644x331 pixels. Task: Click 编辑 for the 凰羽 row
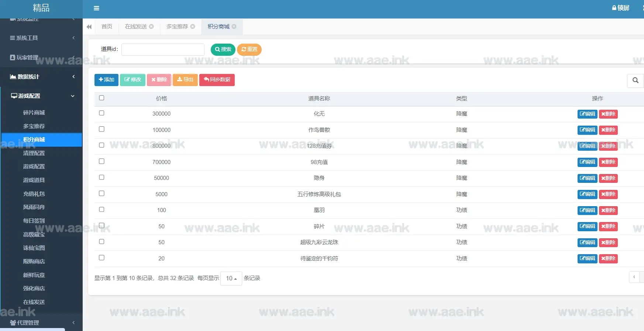click(x=587, y=211)
